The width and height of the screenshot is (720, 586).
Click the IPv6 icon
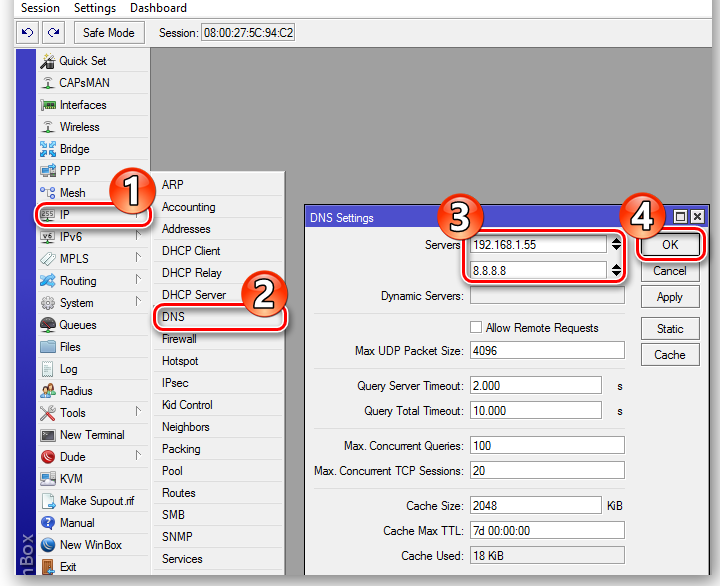coord(48,237)
